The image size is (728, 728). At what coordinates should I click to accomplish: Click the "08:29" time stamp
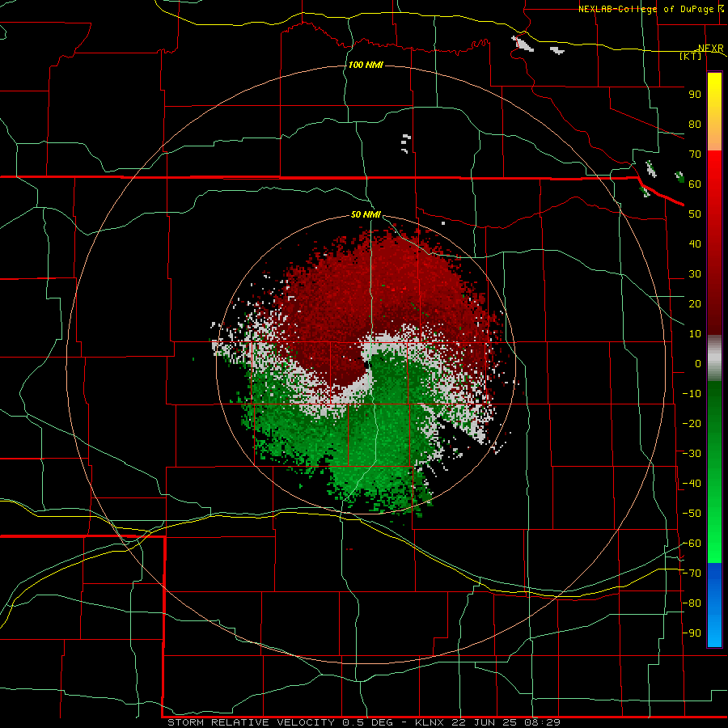pos(542,722)
